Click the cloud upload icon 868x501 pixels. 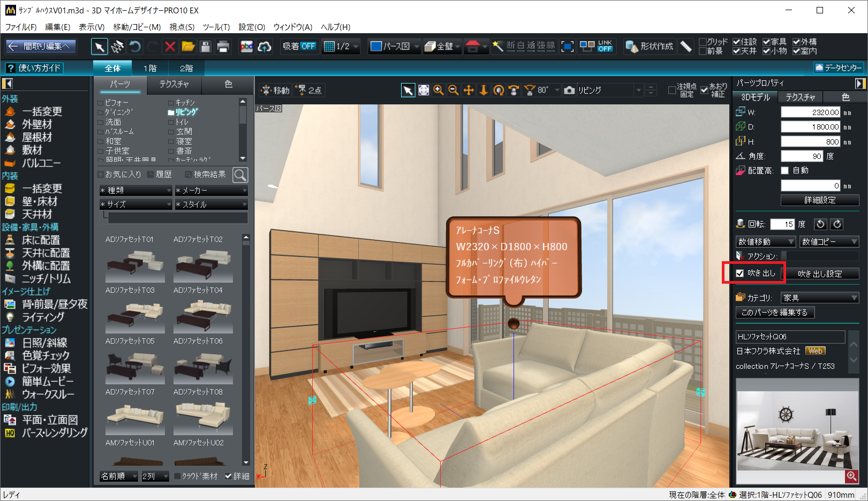click(265, 47)
